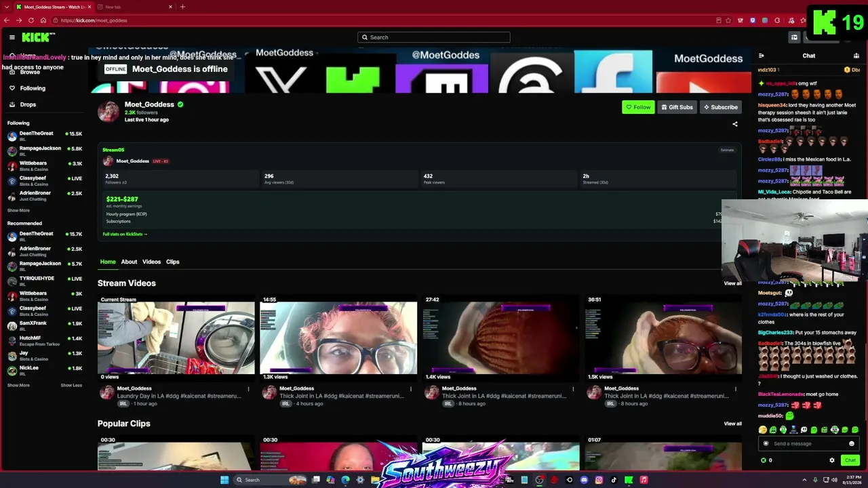Open TikTok from the taskbar

[x=614, y=480]
